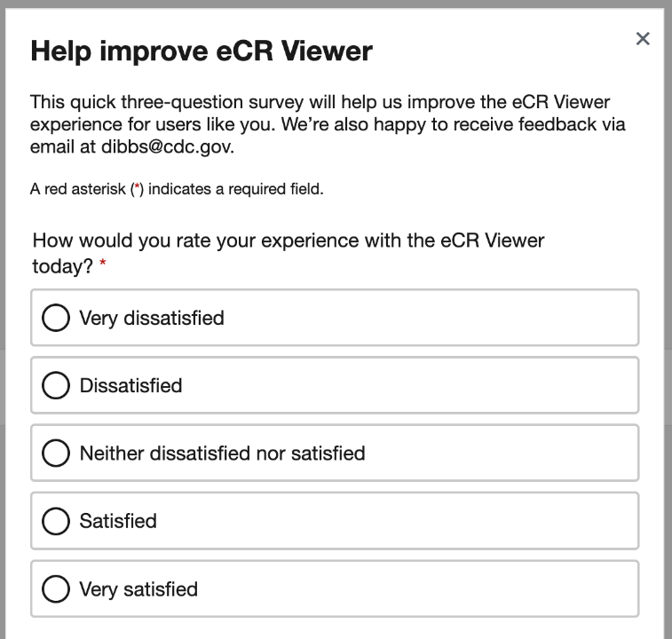Click the "Very dissatisfied" label text
Viewport: 672px width, 639px height.
[152, 318]
